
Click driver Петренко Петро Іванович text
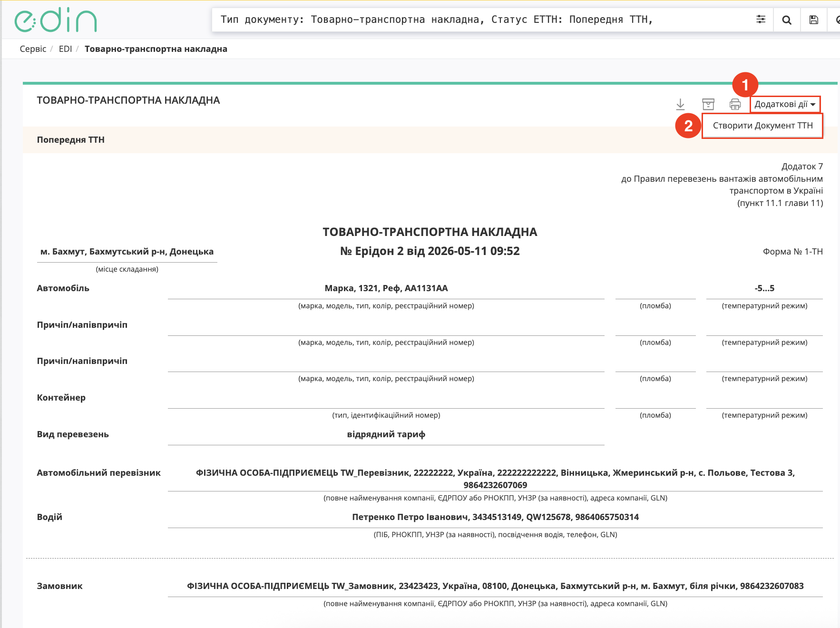point(495,517)
